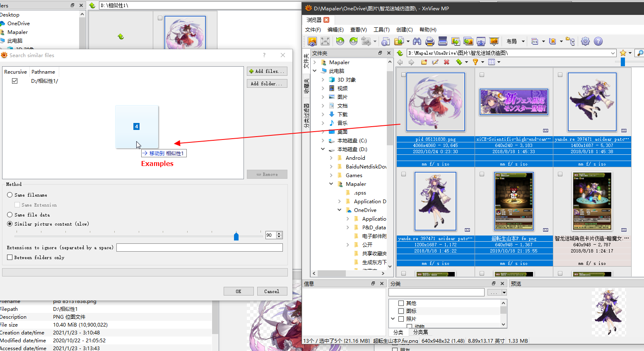The width and height of the screenshot is (644, 351).
Task: Click the ? help button of Search similar files
Action: [x=264, y=55]
